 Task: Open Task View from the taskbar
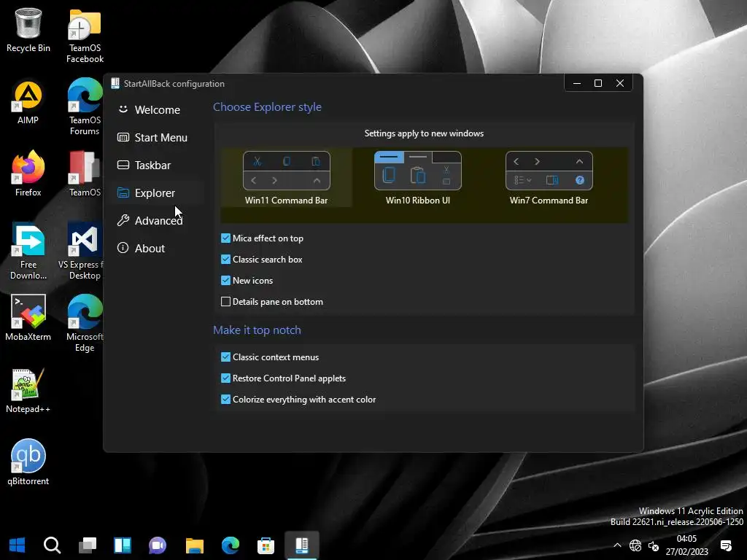[88, 545]
